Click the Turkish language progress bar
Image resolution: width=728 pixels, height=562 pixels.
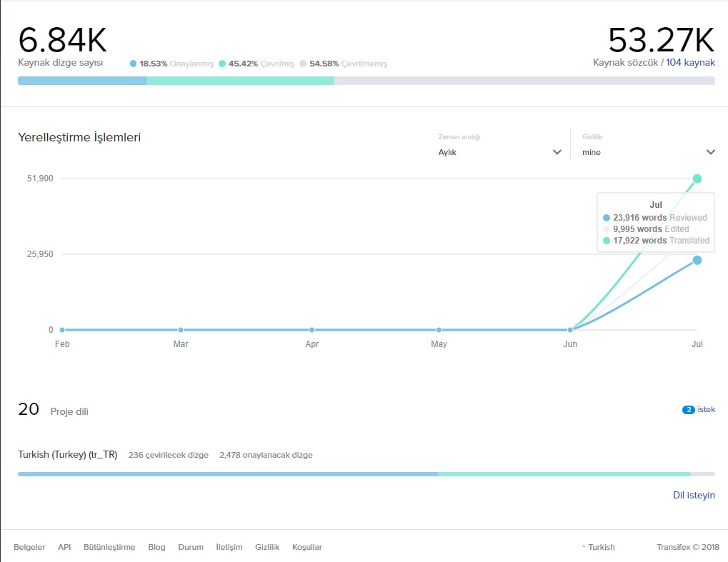pos(366,473)
